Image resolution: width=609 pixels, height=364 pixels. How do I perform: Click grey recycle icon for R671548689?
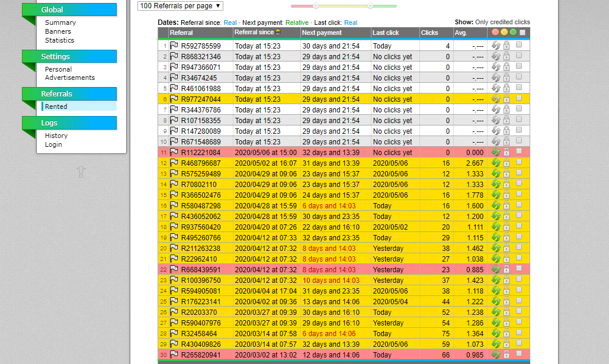(x=496, y=141)
